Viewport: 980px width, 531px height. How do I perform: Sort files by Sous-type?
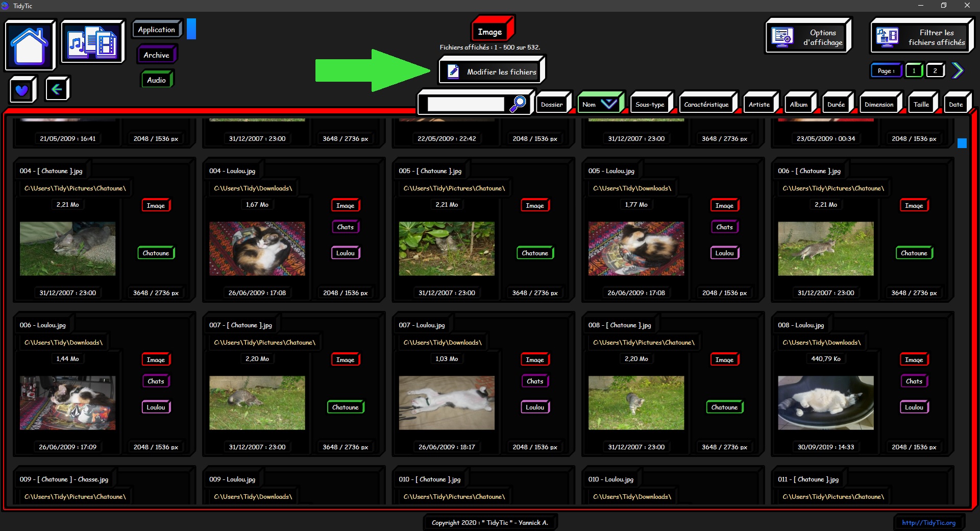coord(651,104)
